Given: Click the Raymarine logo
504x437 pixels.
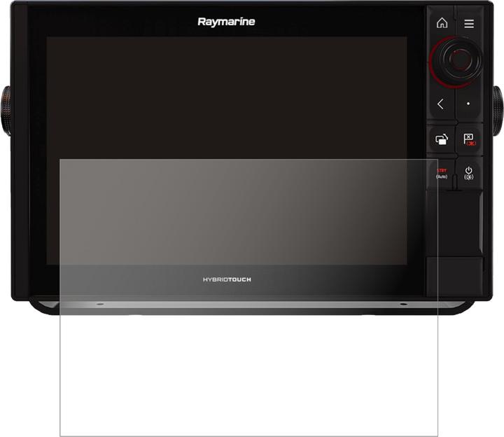Looking at the screenshot, I should (226, 22).
